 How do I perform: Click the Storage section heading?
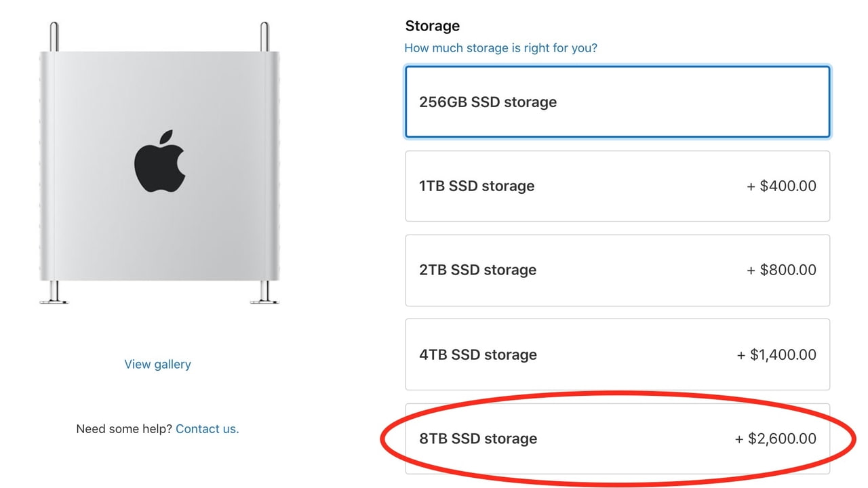(433, 26)
